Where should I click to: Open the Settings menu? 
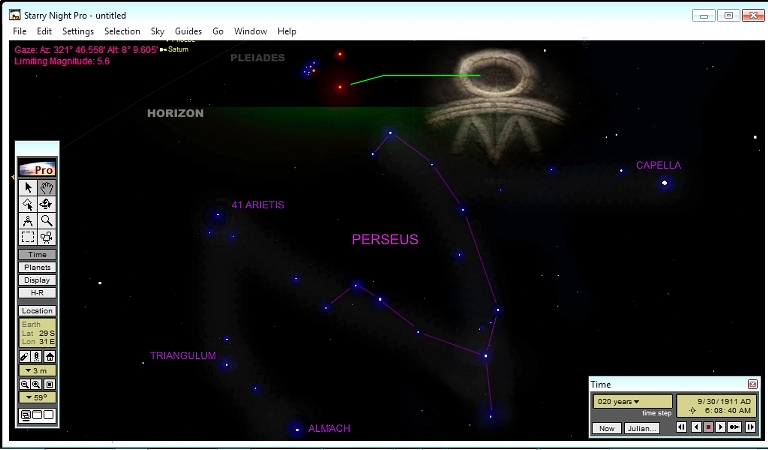[78, 31]
